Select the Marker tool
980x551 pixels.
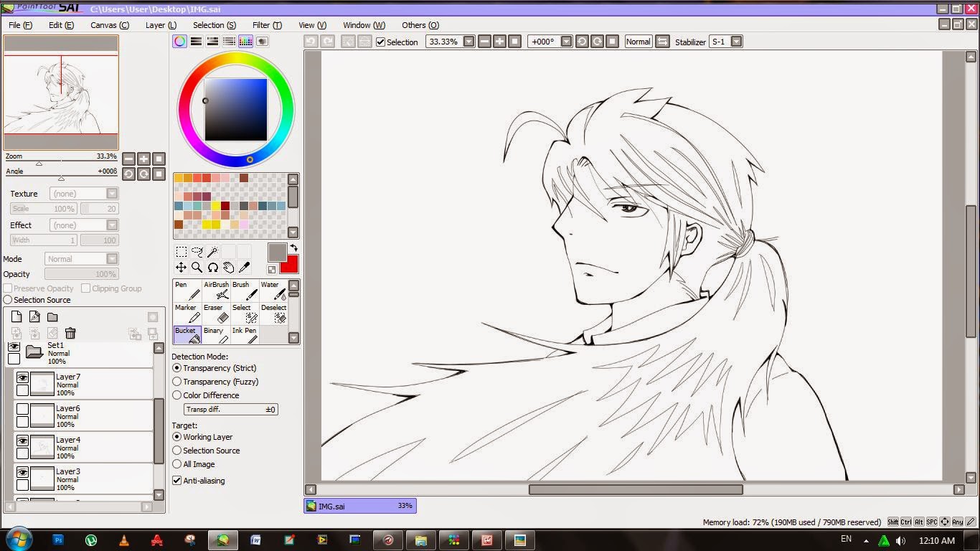187,313
